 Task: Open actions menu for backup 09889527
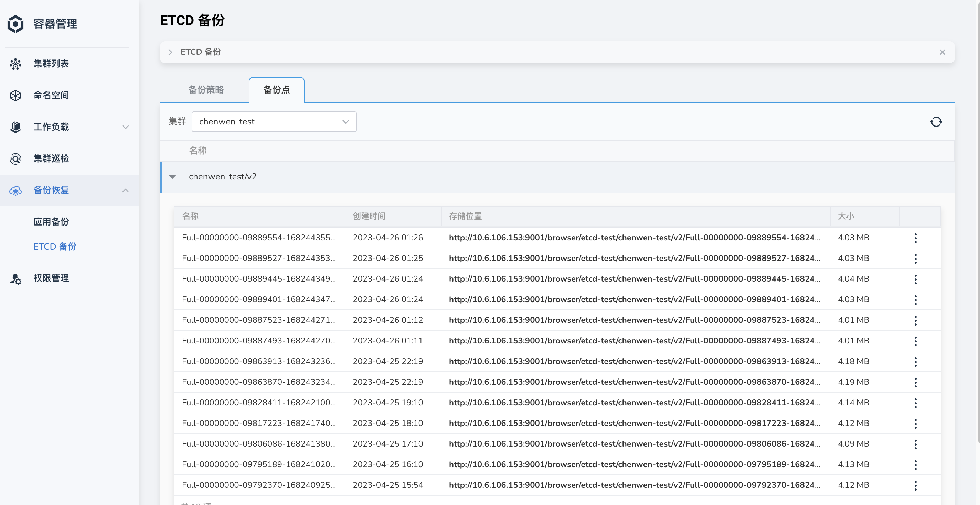click(x=915, y=259)
